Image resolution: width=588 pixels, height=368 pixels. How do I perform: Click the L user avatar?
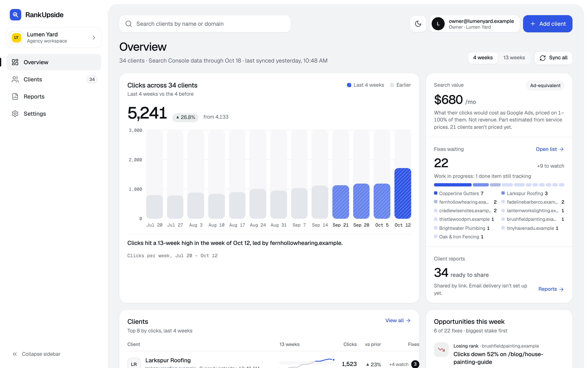[438, 24]
